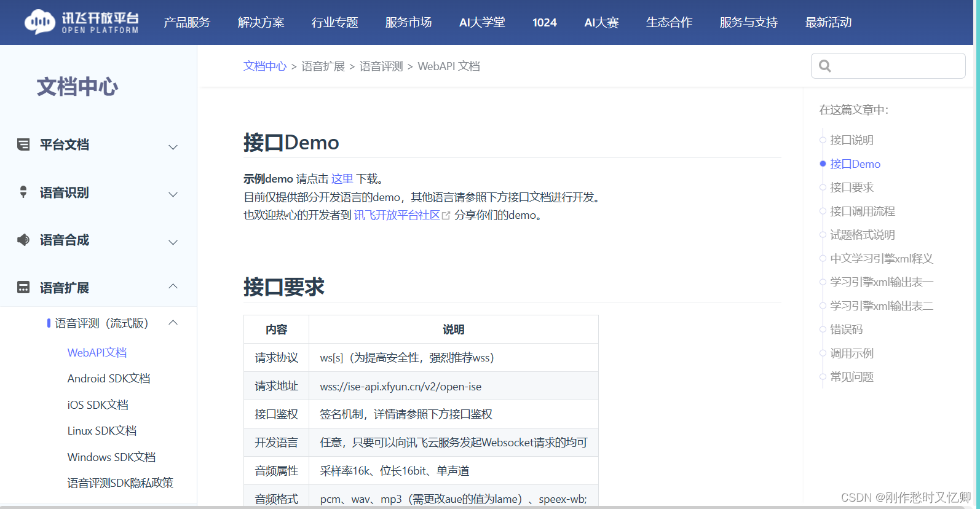
Task: Click the 接口Demo heading
Action: coord(291,143)
